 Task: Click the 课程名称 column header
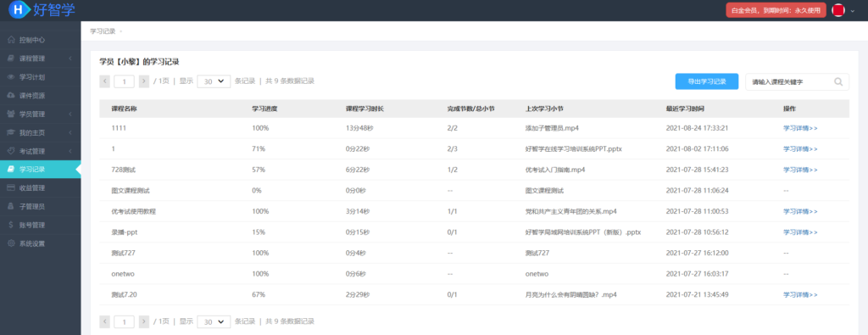125,109
